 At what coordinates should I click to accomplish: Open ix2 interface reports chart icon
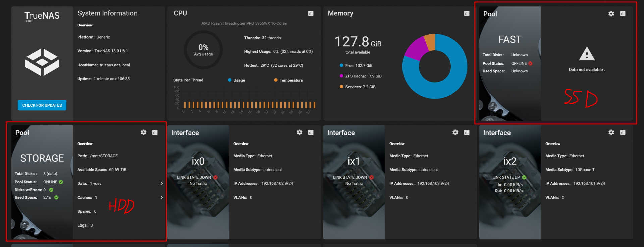tap(623, 132)
